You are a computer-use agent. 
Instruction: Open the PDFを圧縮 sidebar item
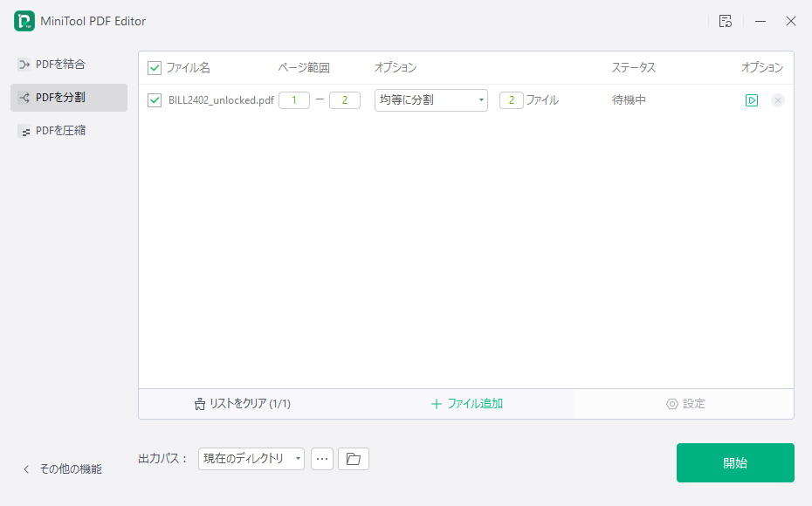(x=69, y=131)
